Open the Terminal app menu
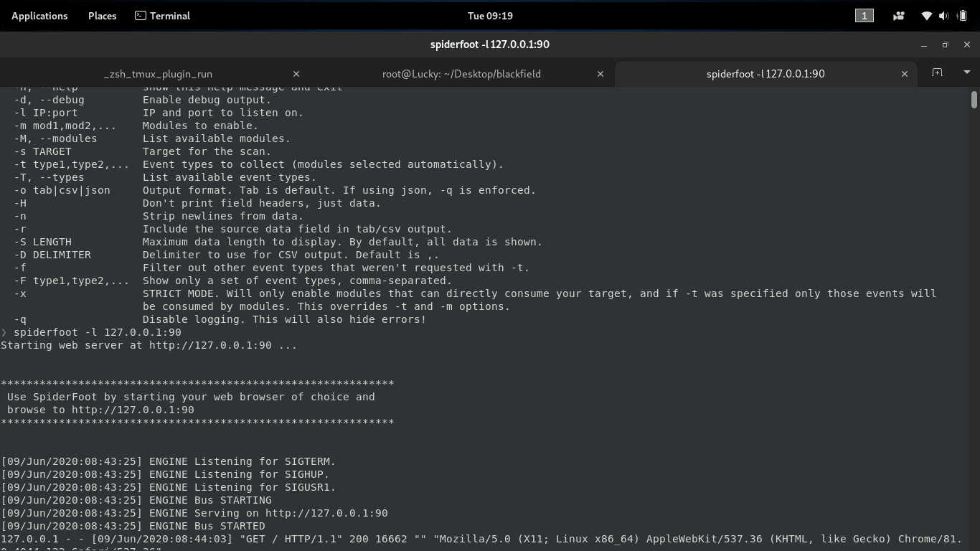The width and height of the screenshot is (980, 551). (x=162, y=16)
